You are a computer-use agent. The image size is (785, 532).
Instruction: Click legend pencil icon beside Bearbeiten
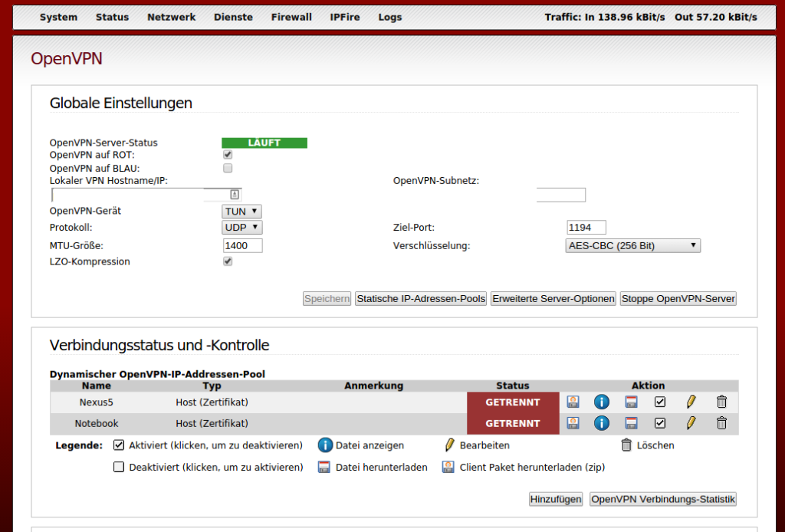pos(449,445)
